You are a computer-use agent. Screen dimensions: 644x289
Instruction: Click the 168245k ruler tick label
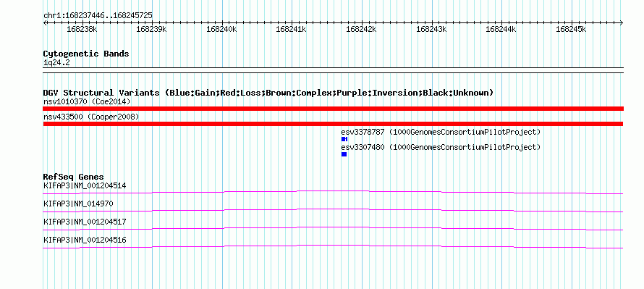pyautogui.click(x=571, y=30)
